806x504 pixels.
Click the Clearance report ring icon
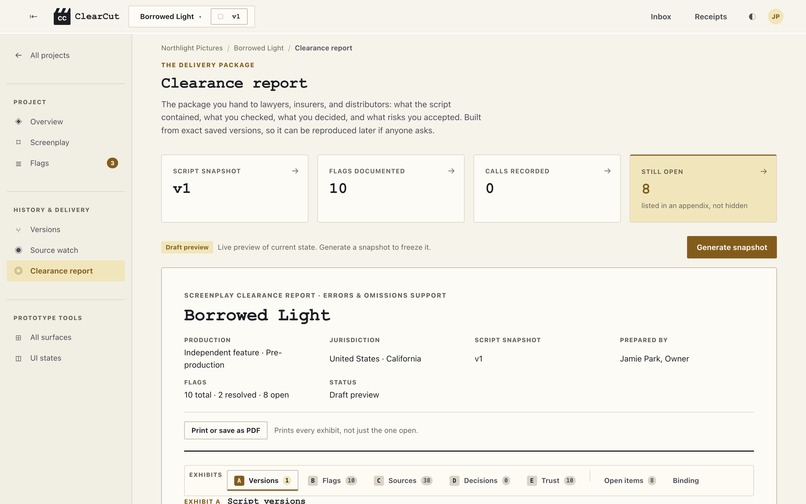pyautogui.click(x=19, y=271)
